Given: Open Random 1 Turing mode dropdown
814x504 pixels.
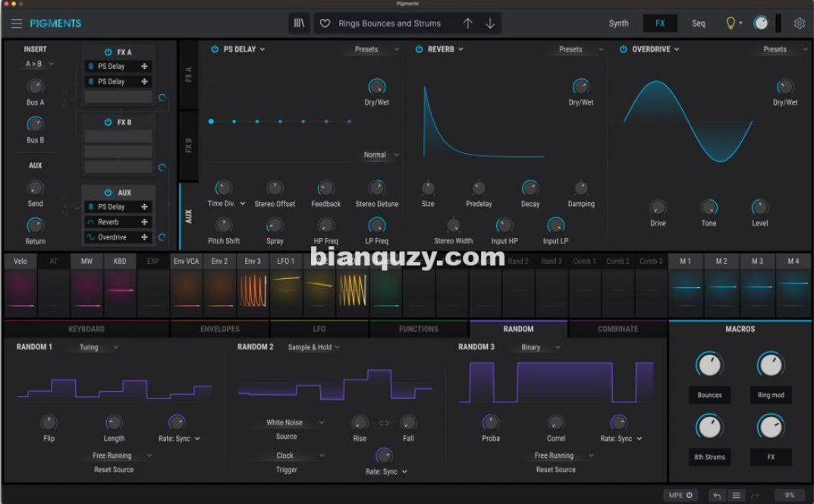Looking at the screenshot, I should (94, 347).
